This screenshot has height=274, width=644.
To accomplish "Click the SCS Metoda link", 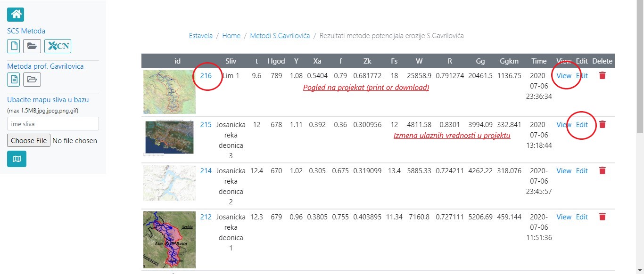I will click(26, 31).
